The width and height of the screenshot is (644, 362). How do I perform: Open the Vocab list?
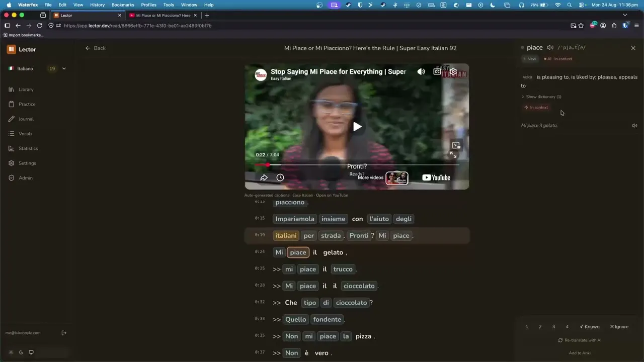[x=20, y=134]
